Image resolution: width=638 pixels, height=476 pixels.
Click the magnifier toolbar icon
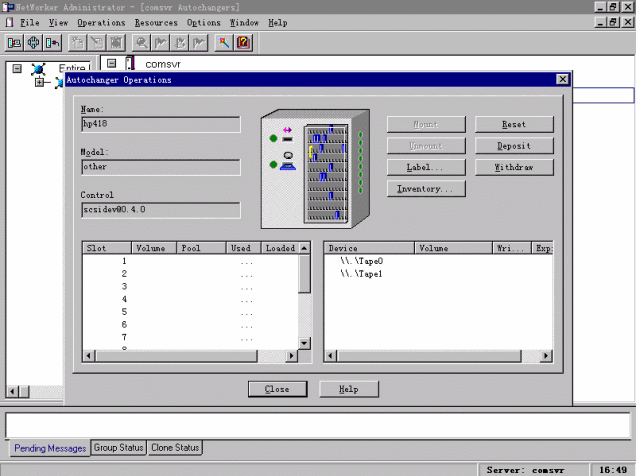142,43
